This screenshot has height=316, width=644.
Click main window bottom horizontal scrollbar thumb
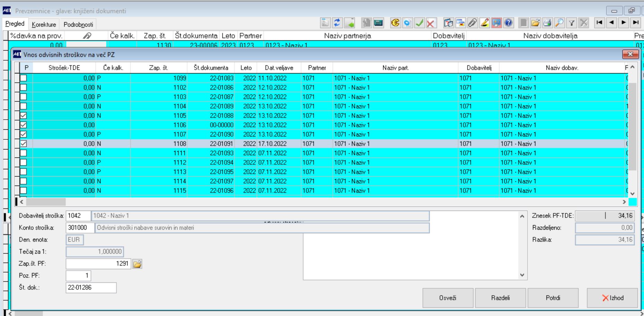[29, 314]
